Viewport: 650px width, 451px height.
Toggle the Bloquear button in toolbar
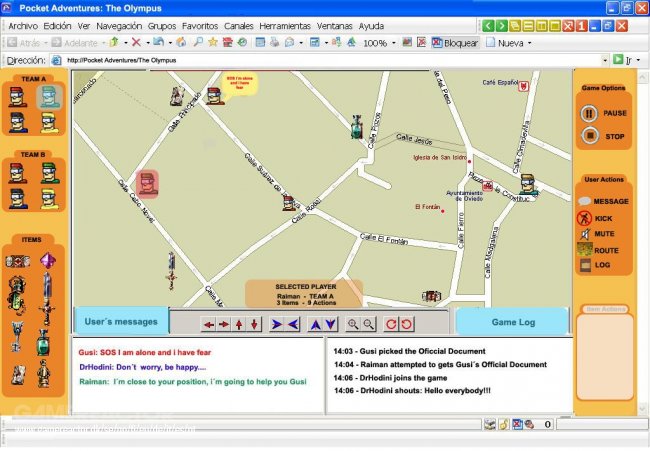click(454, 43)
